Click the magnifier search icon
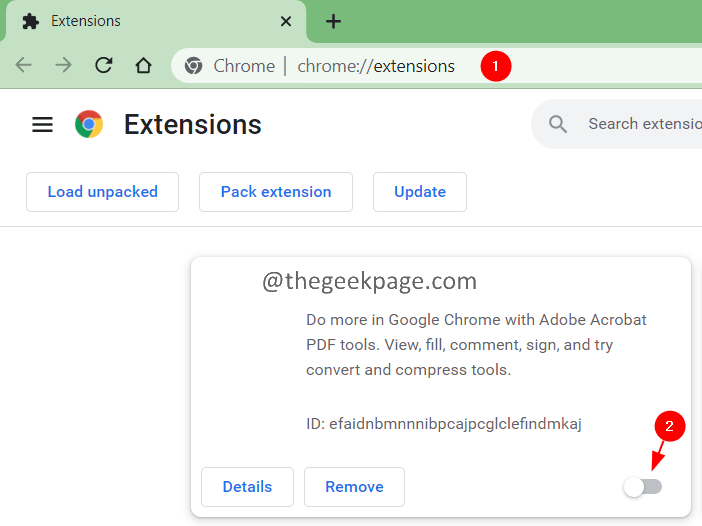The width and height of the screenshot is (702, 526). (x=558, y=124)
